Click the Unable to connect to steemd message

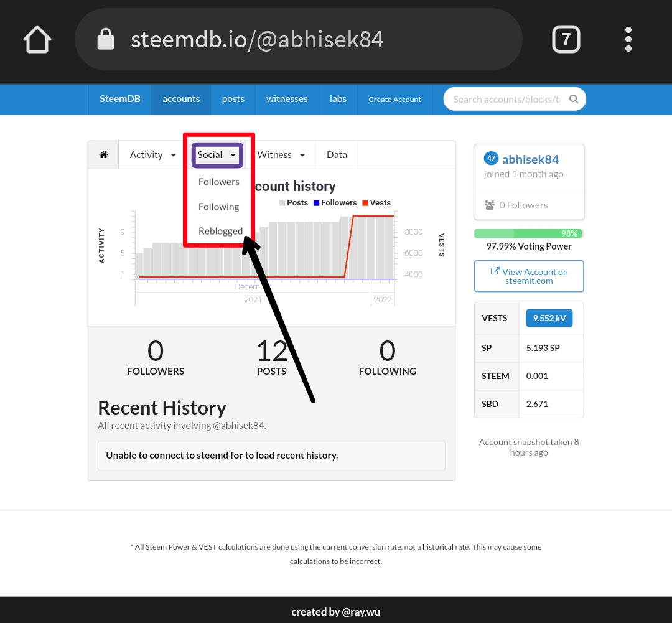pyautogui.click(x=271, y=456)
